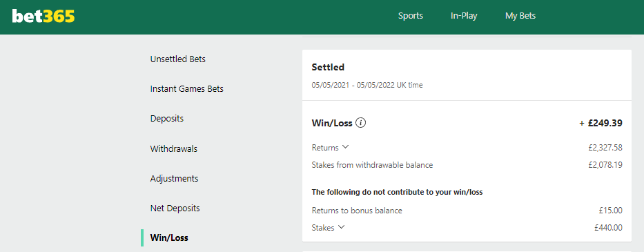644x252 pixels.
Task: Open the In-Play page
Action: click(464, 16)
